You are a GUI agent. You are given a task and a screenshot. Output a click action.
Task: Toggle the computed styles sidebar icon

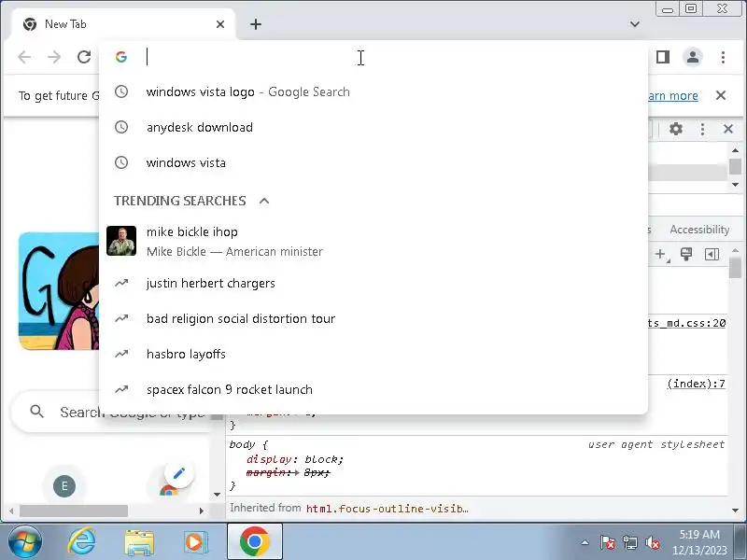(x=712, y=254)
